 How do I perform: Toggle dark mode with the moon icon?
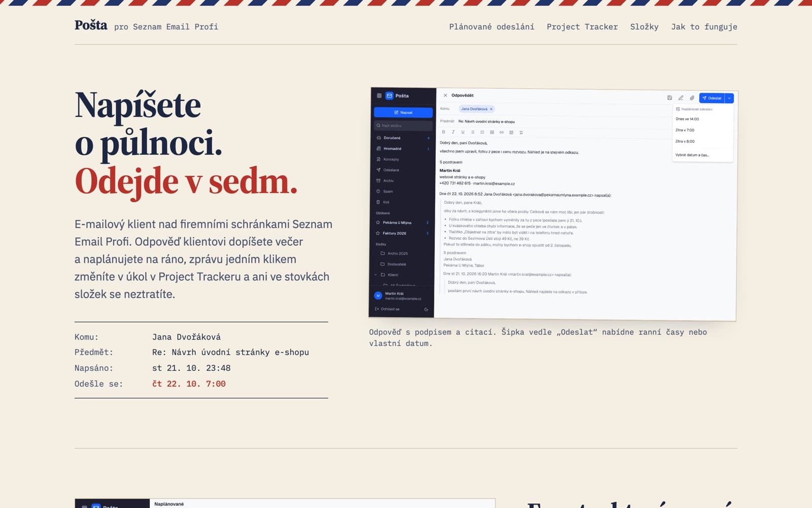pyautogui.click(x=426, y=309)
